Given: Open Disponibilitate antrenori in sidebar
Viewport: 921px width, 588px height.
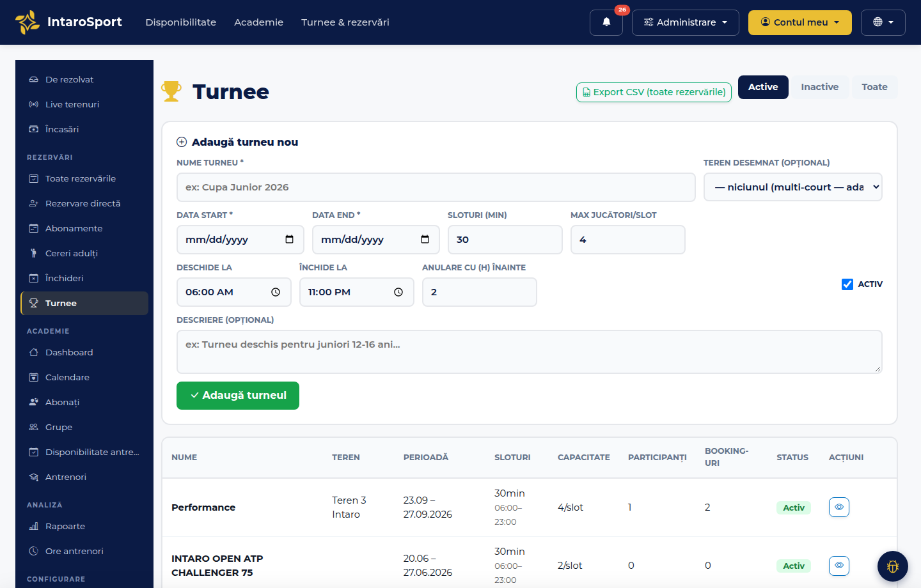Looking at the screenshot, I should [x=84, y=452].
